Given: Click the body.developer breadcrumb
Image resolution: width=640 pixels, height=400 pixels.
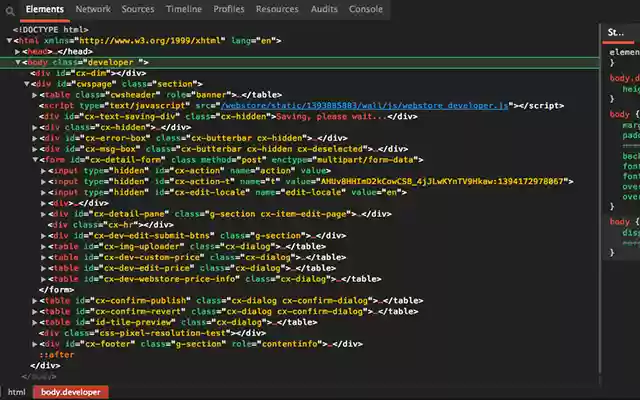Looking at the screenshot, I should pos(71,392).
